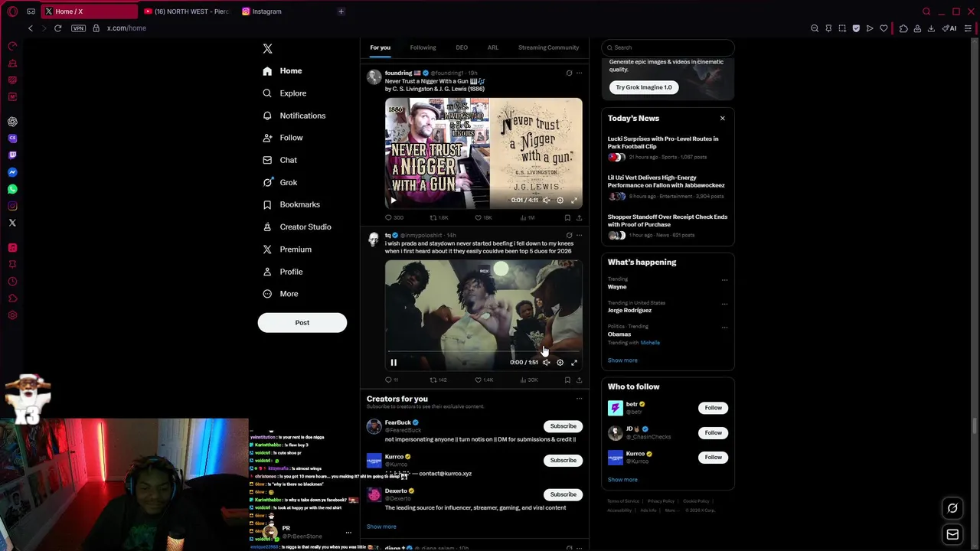The height and width of the screenshot is (551, 980).
Task: Open Messenger in the Opera sidebar
Action: tap(12, 172)
